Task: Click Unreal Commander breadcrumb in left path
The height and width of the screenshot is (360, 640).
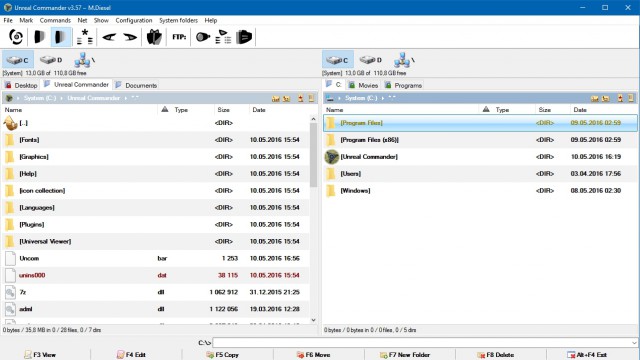Action: pos(93,98)
